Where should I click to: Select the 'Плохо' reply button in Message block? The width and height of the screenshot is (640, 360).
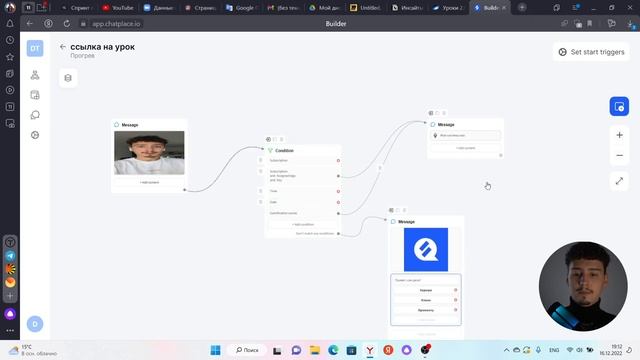[x=426, y=300]
